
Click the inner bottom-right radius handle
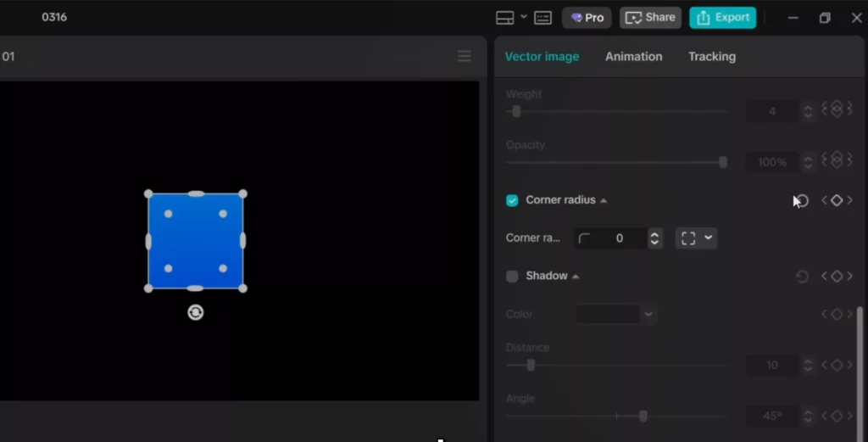pos(223,268)
